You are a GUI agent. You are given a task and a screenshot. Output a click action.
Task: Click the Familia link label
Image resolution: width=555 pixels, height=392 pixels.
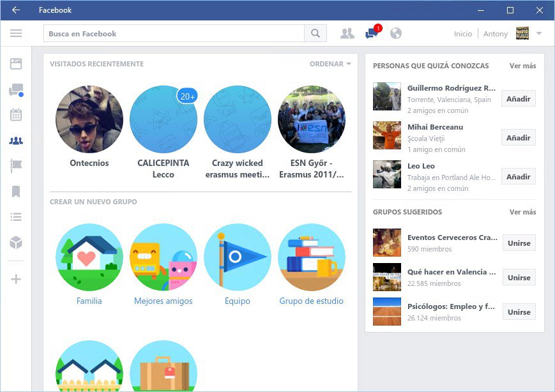click(x=89, y=301)
